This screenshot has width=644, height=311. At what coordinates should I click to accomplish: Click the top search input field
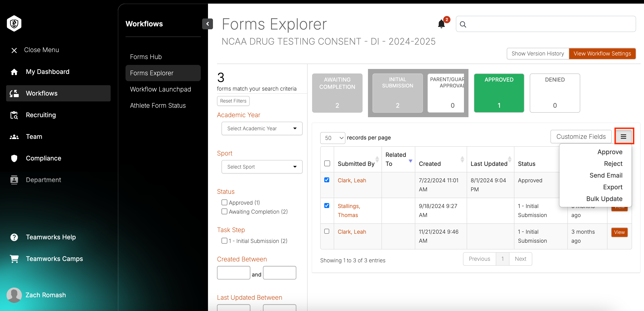click(546, 24)
